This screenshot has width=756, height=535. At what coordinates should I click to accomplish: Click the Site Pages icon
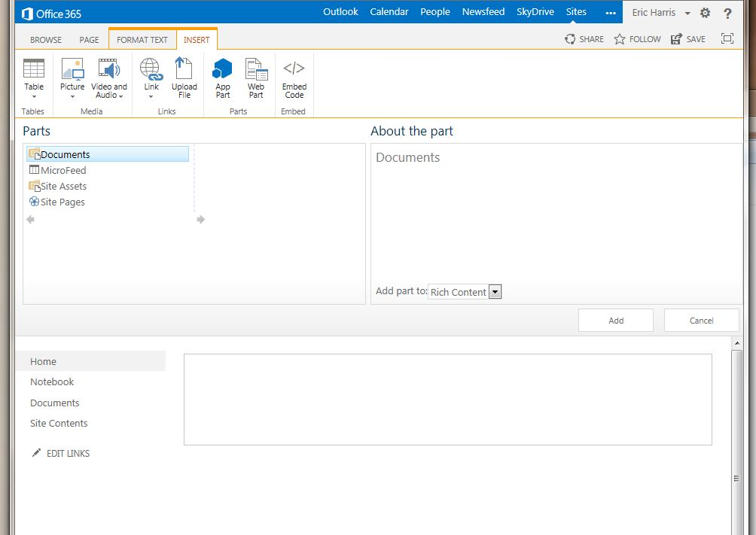point(34,202)
